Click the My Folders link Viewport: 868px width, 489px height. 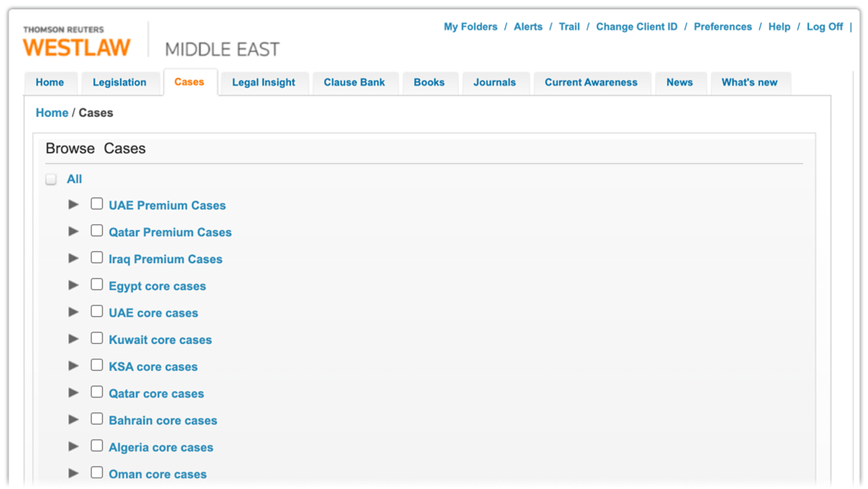[x=471, y=27]
